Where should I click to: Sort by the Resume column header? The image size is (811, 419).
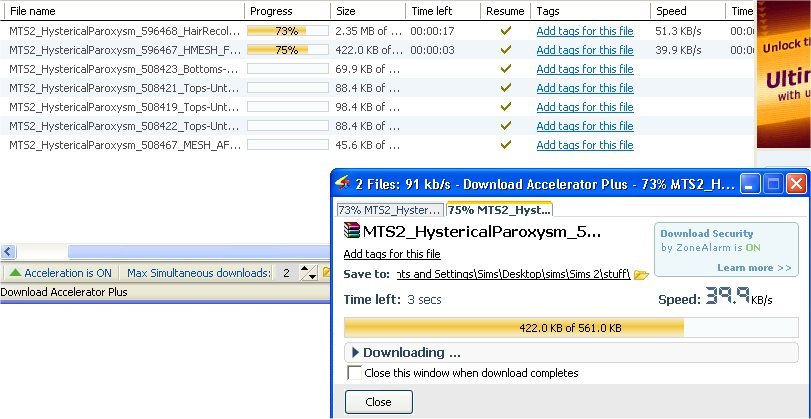505,11
